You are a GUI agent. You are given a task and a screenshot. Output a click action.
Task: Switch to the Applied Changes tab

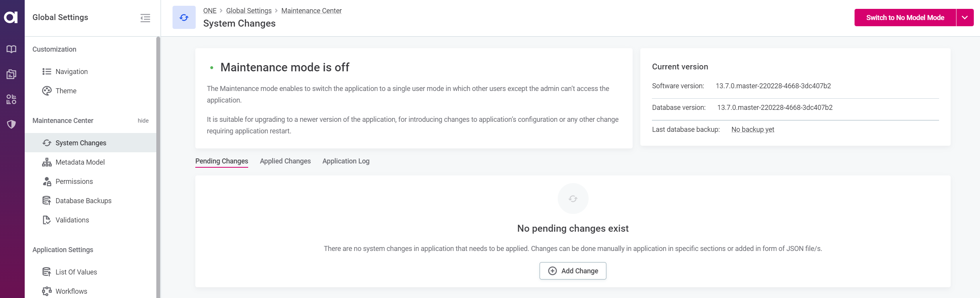[285, 161]
